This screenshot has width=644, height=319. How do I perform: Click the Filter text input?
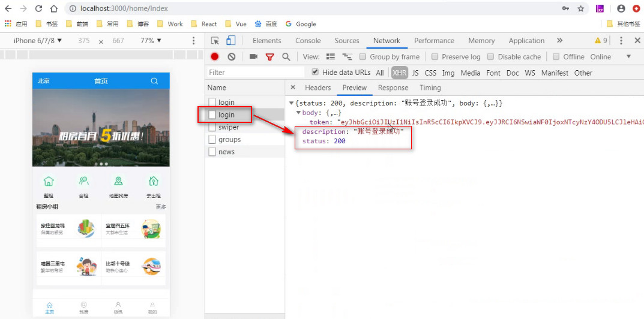pyautogui.click(x=256, y=73)
